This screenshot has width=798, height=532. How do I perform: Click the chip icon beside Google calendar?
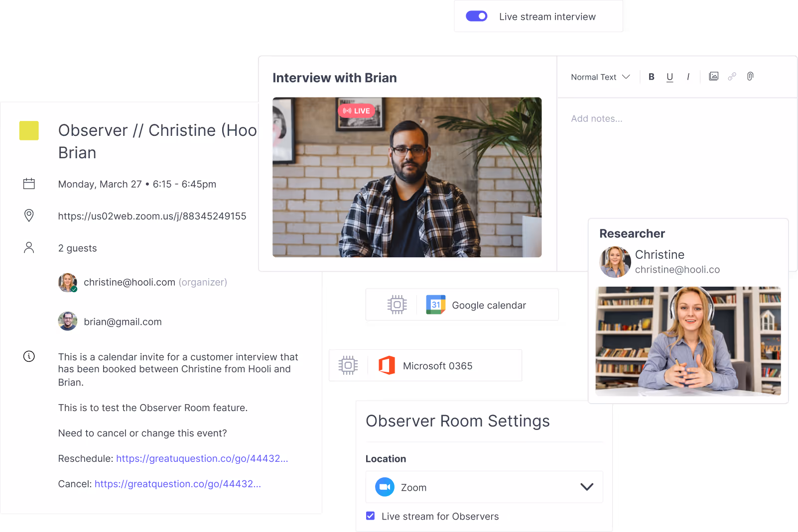(397, 305)
